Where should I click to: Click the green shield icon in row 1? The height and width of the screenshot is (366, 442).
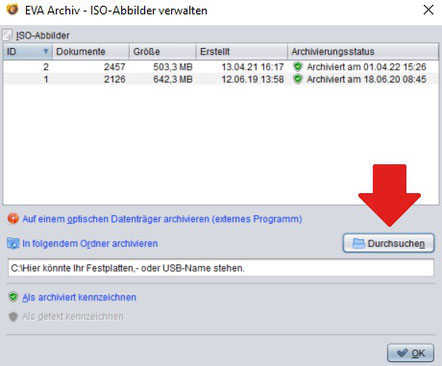click(298, 79)
